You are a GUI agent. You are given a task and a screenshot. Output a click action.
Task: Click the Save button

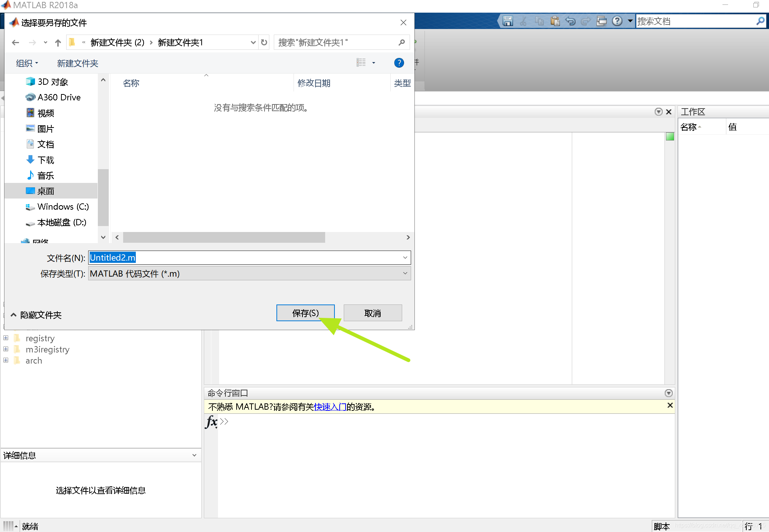point(305,313)
